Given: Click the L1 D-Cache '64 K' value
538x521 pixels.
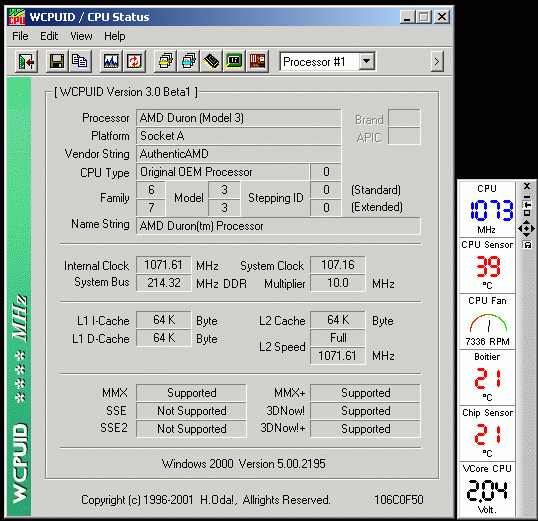Looking at the screenshot, I should tap(163, 338).
